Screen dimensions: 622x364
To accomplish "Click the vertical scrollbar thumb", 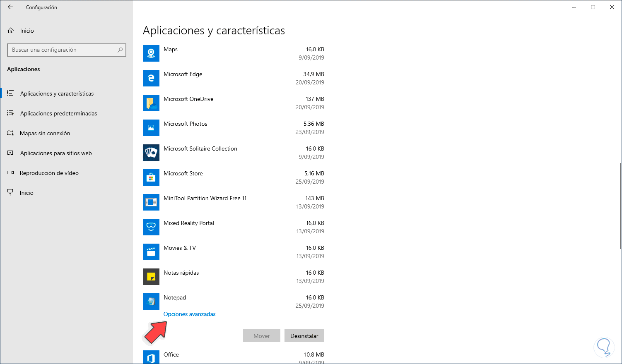I will tap(620, 206).
